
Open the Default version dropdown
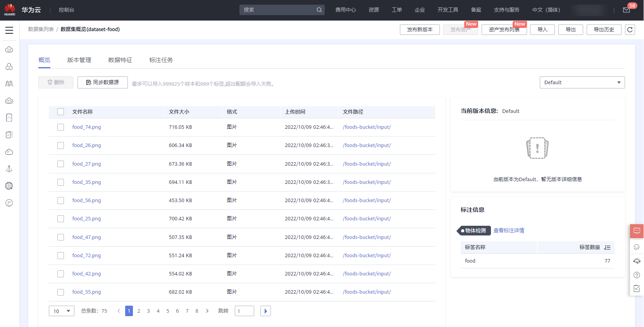(582, 83)
